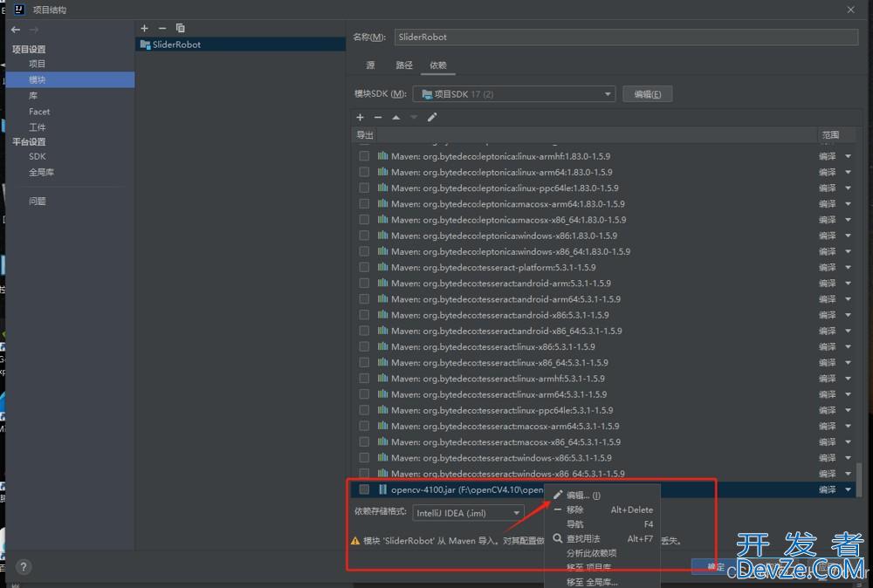Add a dependency with the plus icon
This screenshot has width=873, height=588.
[360, 118]
